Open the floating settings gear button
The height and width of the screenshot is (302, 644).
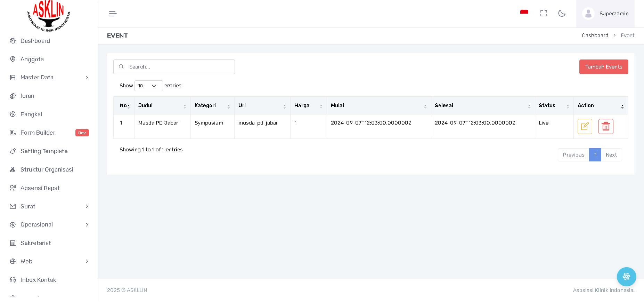(x=626, y=277)
